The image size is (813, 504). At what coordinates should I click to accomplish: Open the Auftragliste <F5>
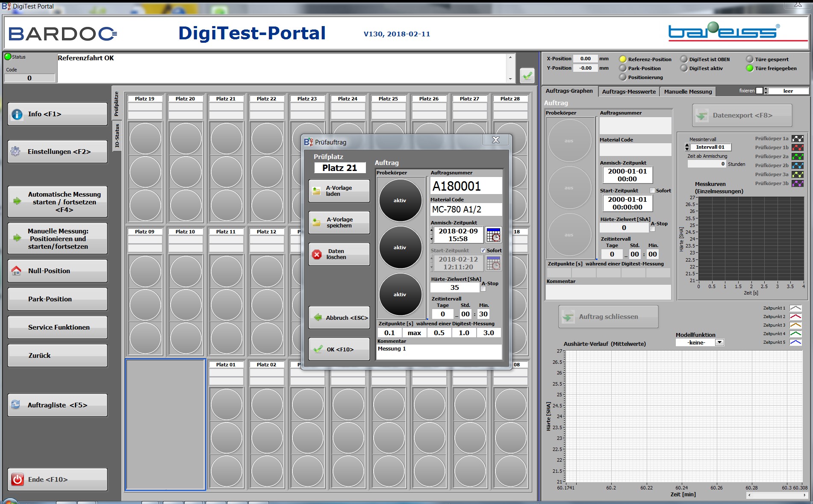point(57,405)
